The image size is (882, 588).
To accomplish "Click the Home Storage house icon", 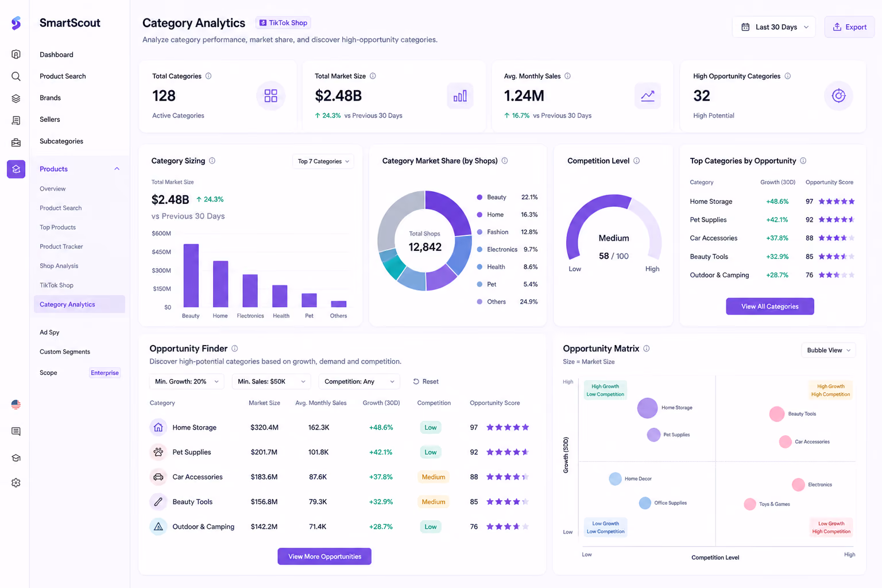I will 158,427.
